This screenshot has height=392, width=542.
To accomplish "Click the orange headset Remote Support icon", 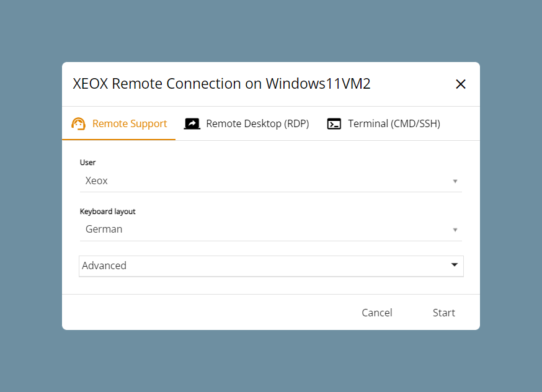I will (x=78, y=124).
